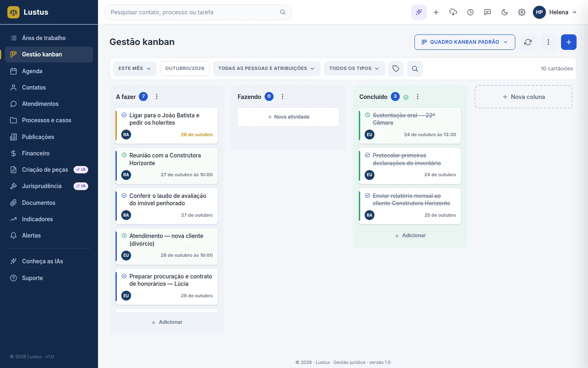
Task: Click Nova atividade in Fazendo column
Action: click(288, 117)
